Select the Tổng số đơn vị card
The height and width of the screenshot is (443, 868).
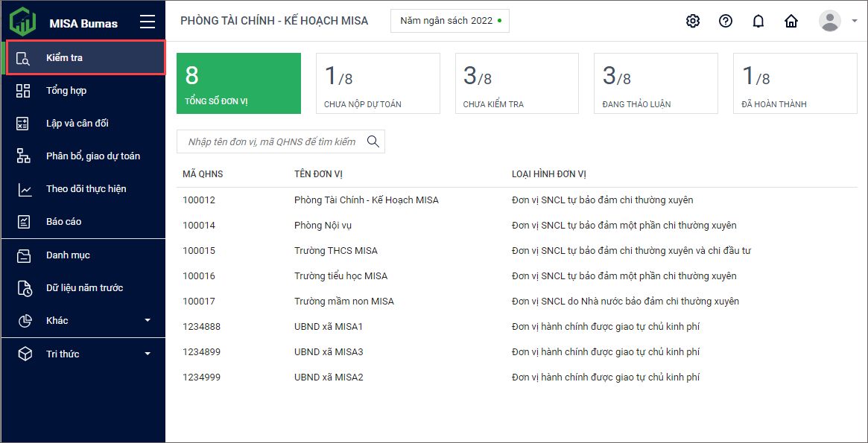coord(238,83)
